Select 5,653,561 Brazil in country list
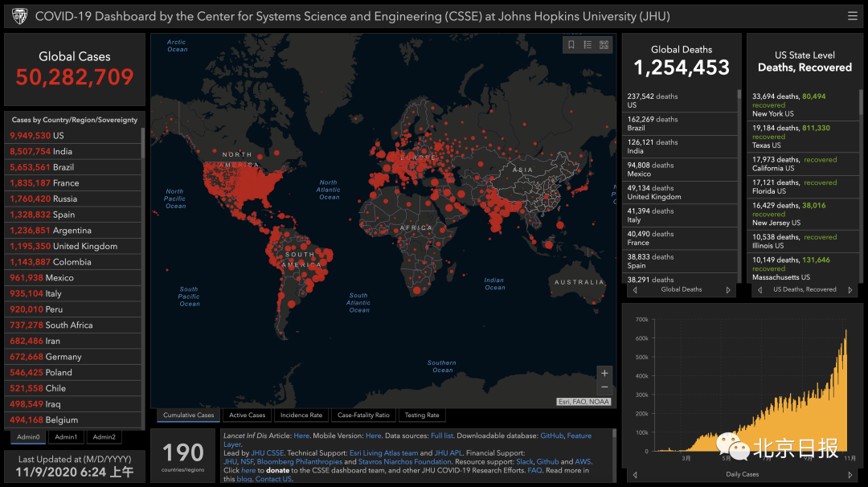Image resolution: width=868 pixels, height=487 pixels. tap(73, 167)
